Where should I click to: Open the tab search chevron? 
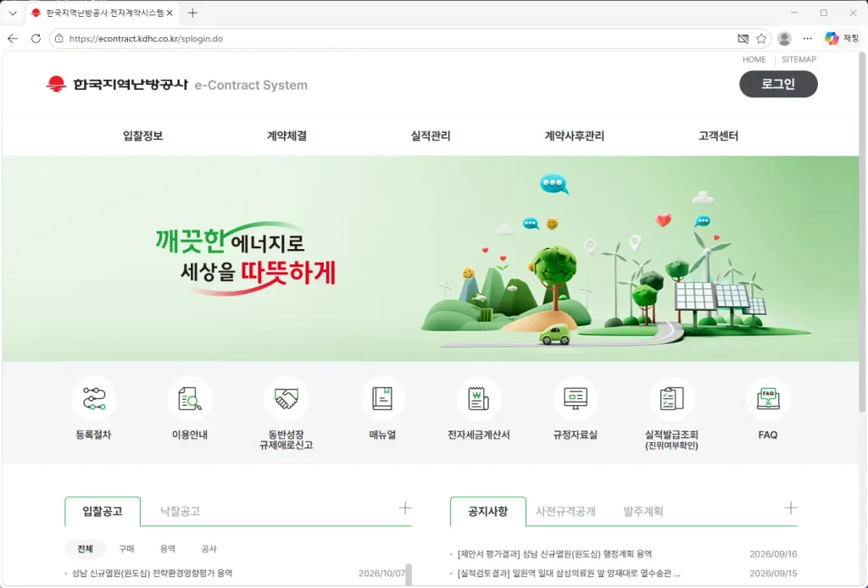pos(13,13)
